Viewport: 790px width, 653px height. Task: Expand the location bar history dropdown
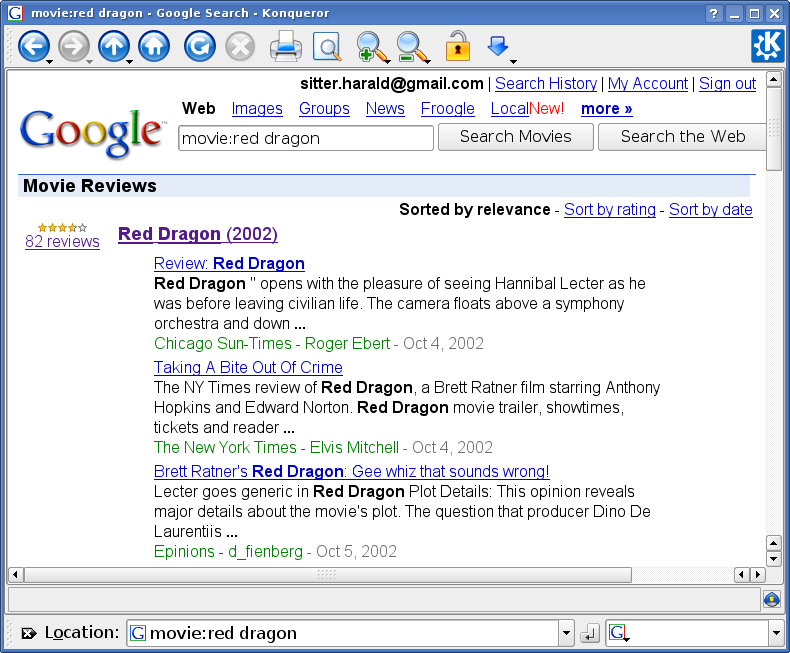pyautogui.click(x=566, y=633)
